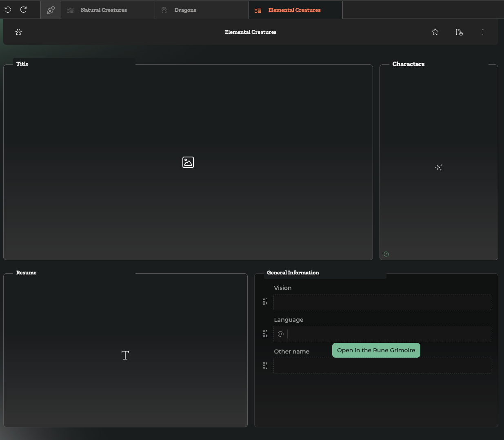The image size is (504, 440).
Task: Switch to the Natural Creatures tab
Action: (104, 10)
